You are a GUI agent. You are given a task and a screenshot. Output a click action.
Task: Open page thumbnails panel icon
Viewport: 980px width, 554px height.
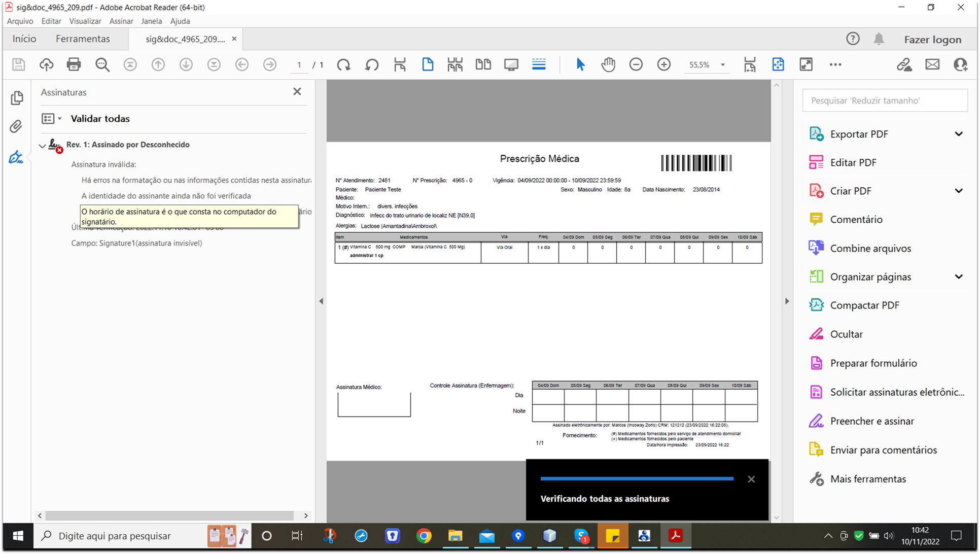pos(16,97)
